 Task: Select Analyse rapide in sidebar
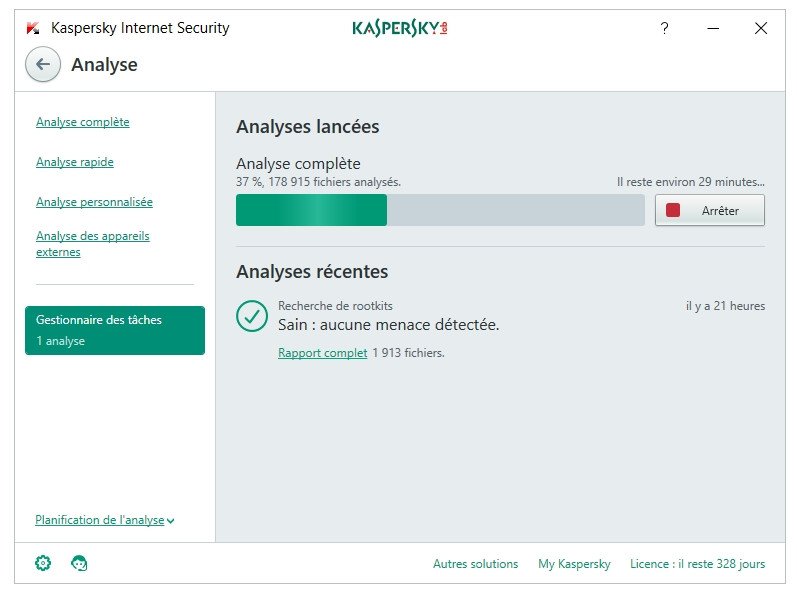(75, 162)
